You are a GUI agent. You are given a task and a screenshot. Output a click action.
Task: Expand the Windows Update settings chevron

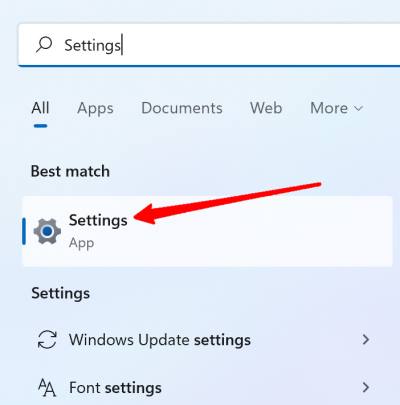pos(366,340)
